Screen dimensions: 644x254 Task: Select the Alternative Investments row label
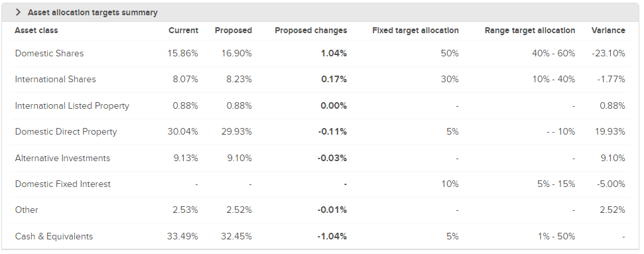(x=62, y=159)
